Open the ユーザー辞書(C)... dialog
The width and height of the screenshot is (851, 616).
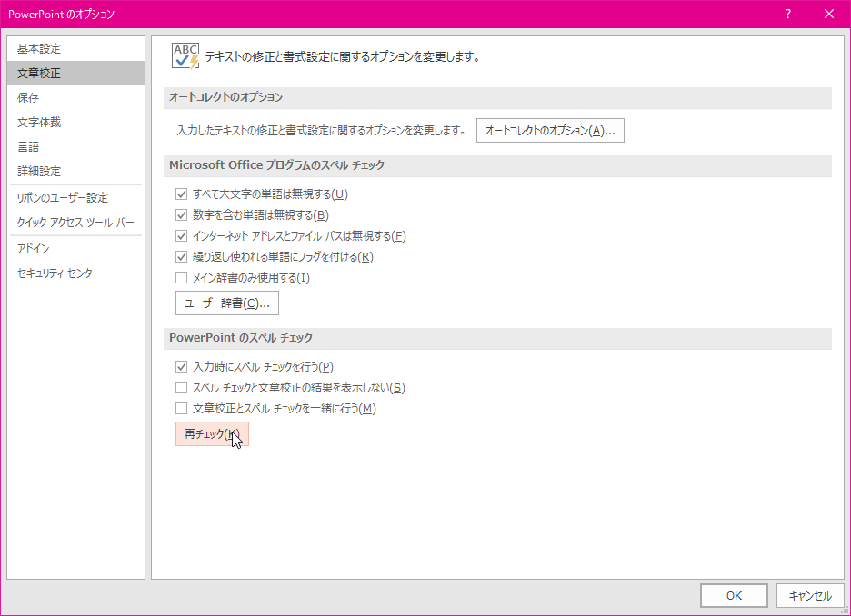pos(227,303)
